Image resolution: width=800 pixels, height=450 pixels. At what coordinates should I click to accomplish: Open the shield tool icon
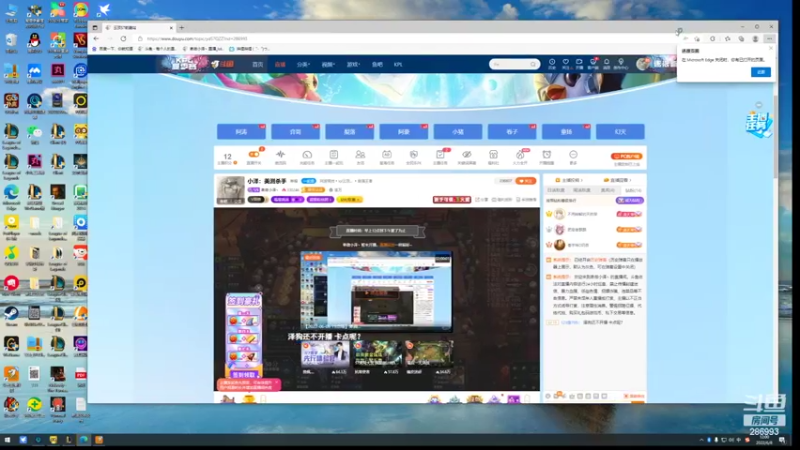tap(413, 157)
